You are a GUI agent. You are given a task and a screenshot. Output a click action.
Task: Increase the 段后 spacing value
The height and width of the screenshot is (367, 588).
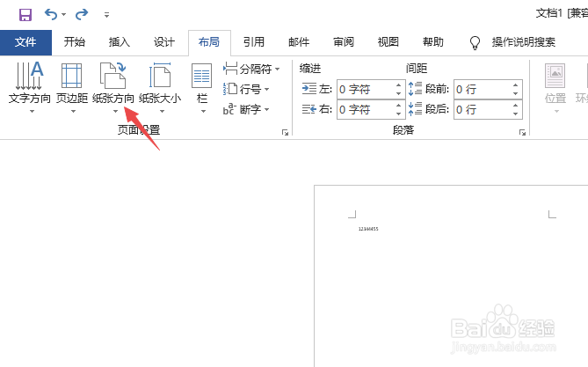tap(516, 106)
